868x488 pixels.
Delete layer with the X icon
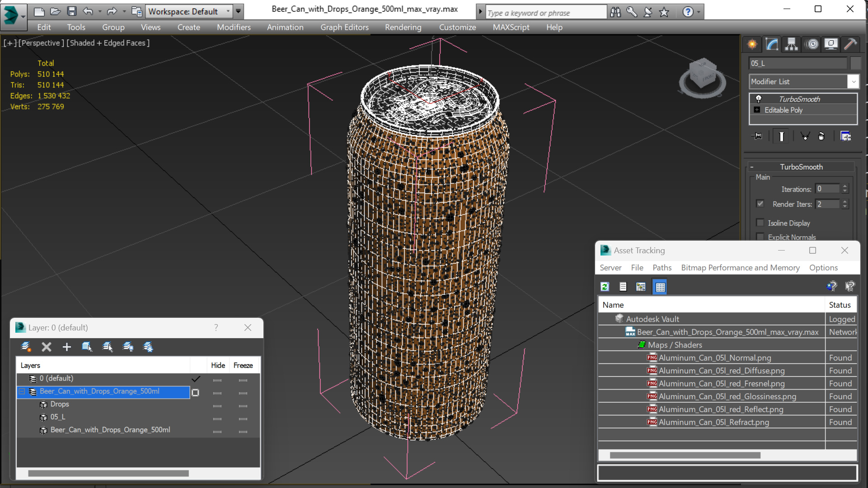tap(46, 347)
